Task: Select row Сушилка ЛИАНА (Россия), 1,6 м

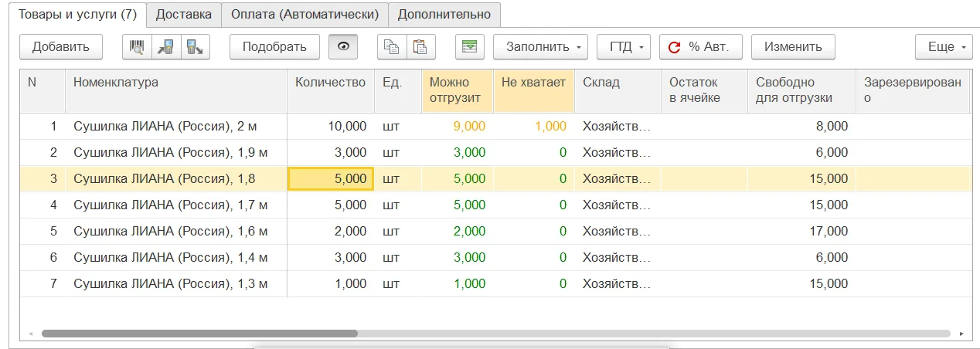Action: click(x=495, y=231)
